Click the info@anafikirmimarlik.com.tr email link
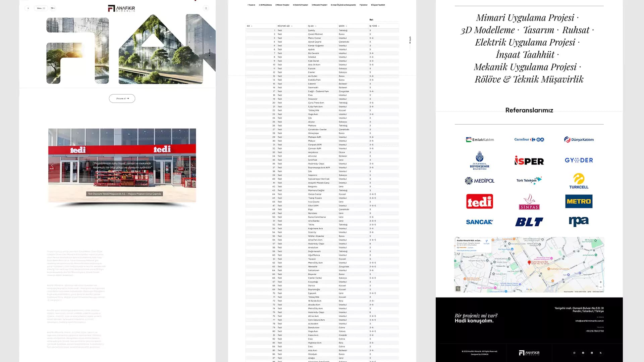 [x=589, y=321]
